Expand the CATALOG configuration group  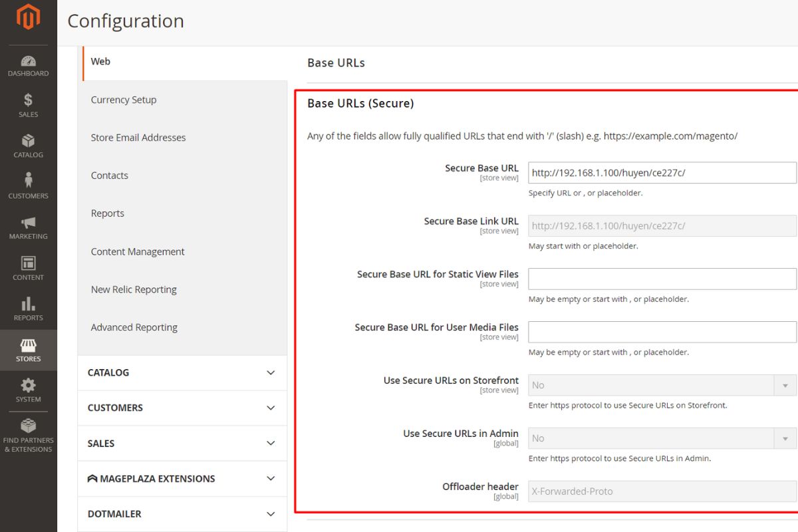coord(182,372)
